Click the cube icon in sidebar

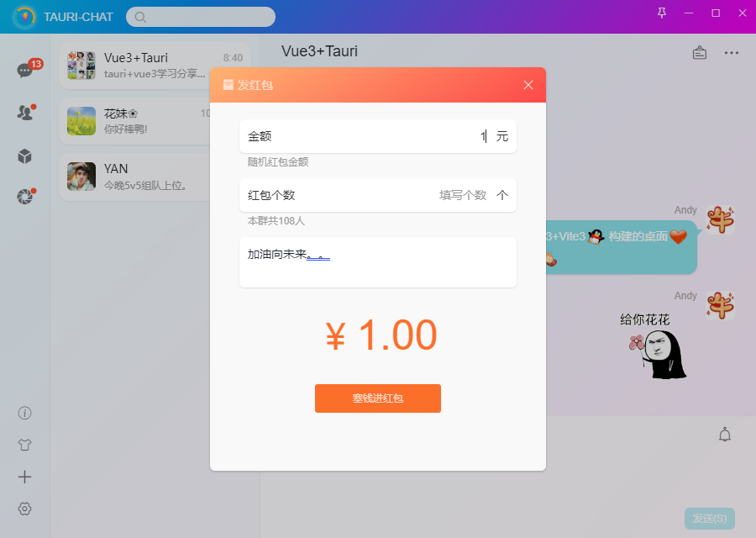coord(24,156)
